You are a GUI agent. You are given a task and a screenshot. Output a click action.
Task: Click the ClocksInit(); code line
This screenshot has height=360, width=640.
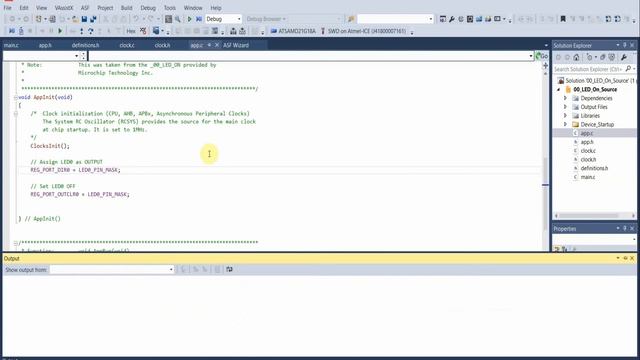pyautogui.click(x=50, y=146)
